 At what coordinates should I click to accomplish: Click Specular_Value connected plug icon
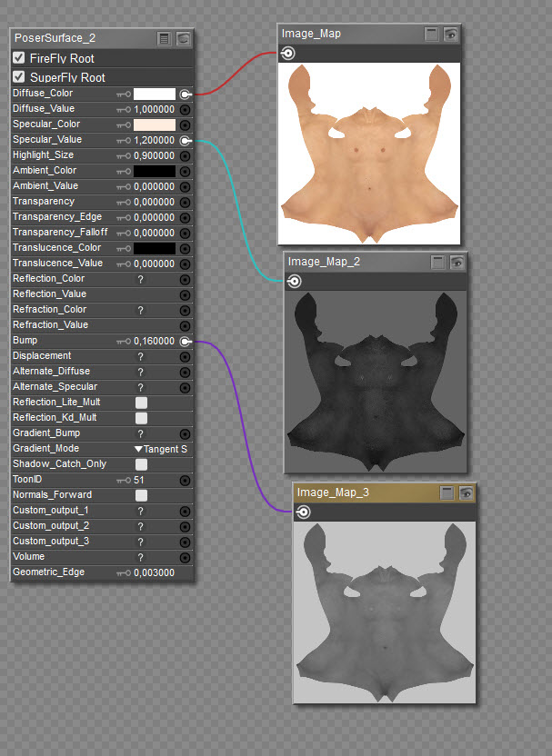[186, 141]
